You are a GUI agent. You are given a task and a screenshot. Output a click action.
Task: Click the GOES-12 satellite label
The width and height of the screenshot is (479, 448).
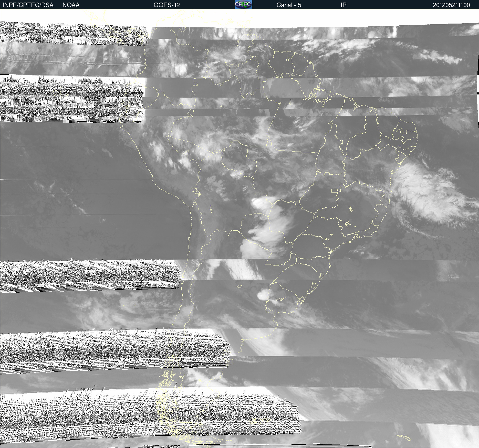167,5
